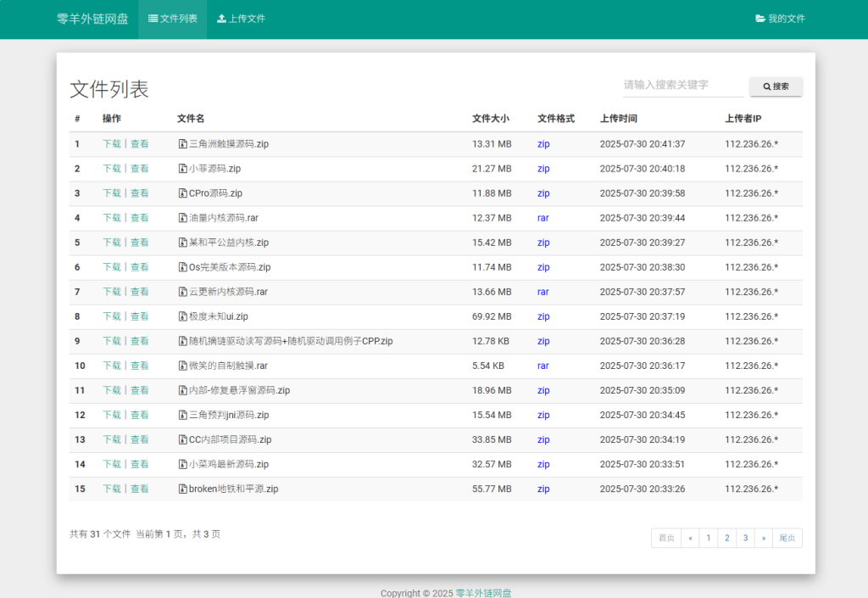
Task: Open 我的文件 in the top bar
Action: [780, 19]
